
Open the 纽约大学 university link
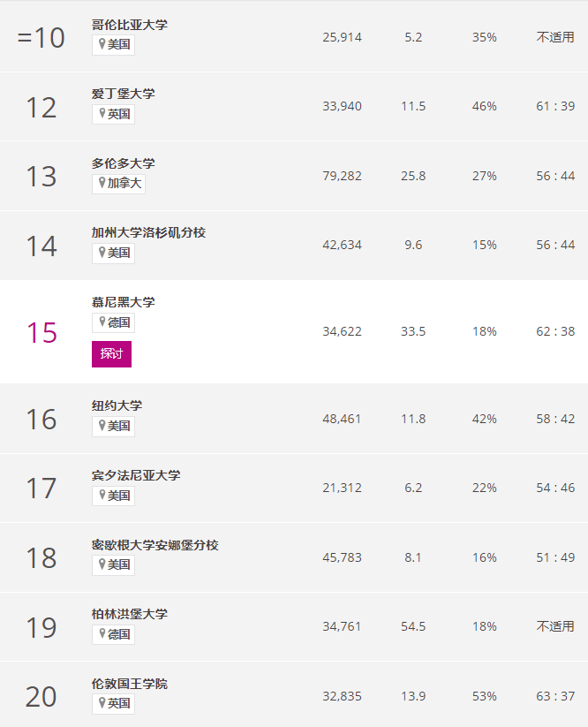[117, 405]
